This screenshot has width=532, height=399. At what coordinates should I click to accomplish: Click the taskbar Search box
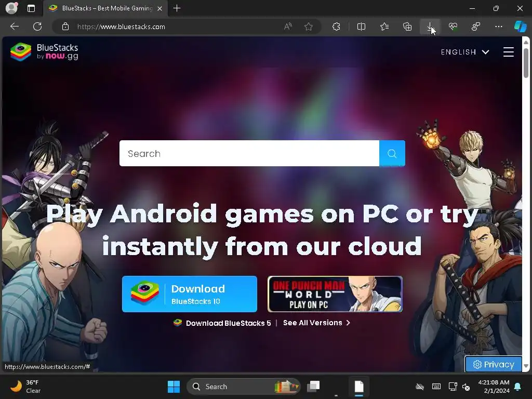[243, 387]
